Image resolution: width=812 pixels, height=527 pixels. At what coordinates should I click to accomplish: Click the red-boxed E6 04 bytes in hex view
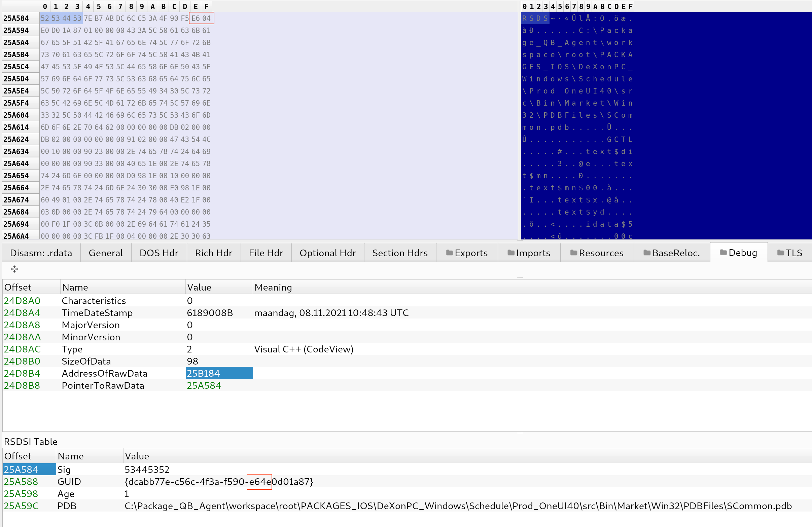coord(201,18)
